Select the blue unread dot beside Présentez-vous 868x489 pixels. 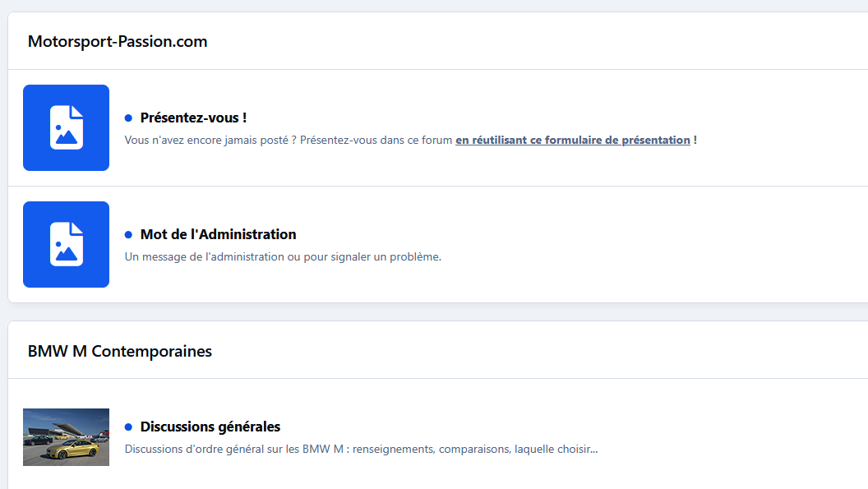[128, 118]
